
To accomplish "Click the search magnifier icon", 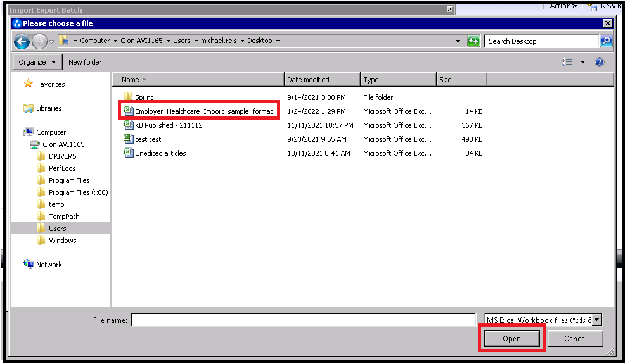I will tap(606, 41).
